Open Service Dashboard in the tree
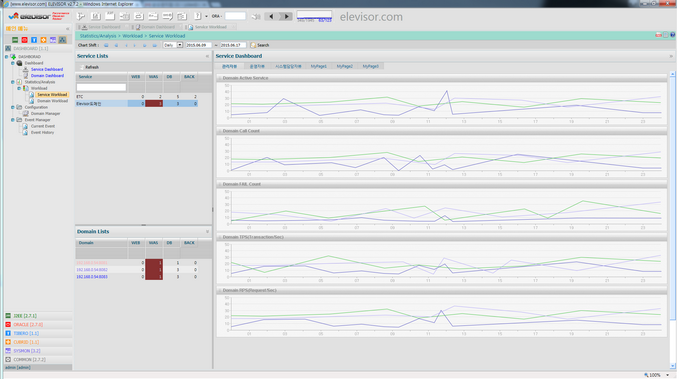 tap(47, 69)
